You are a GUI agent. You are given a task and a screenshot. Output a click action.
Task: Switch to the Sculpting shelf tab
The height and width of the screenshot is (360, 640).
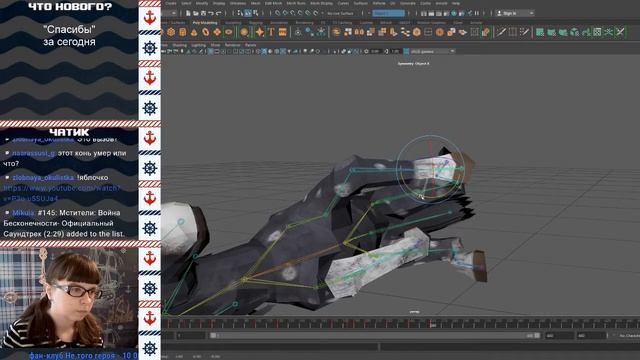233,23
